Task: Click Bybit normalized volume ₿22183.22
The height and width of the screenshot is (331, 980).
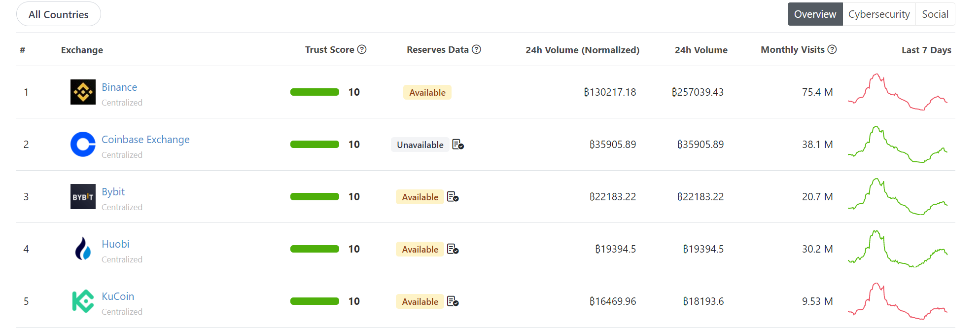Action: point(613,197)
